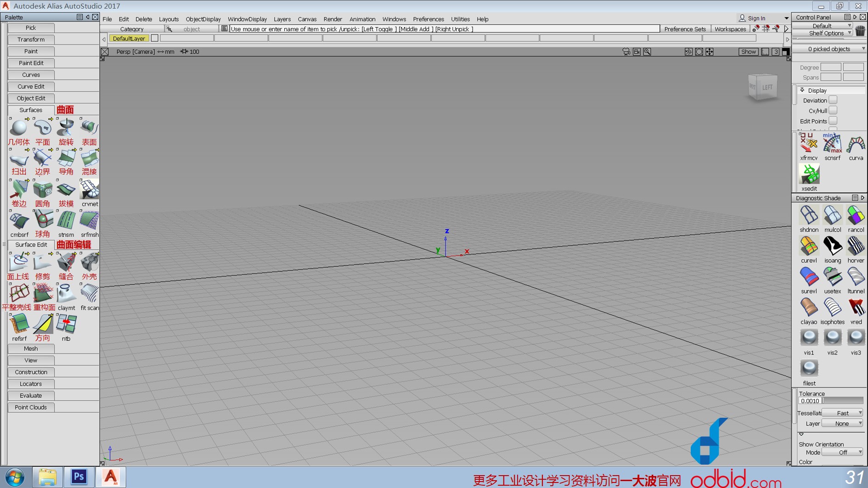868x488 pixels.
Task: Select the plane surface tool (平面)
Action: [42, 127]
